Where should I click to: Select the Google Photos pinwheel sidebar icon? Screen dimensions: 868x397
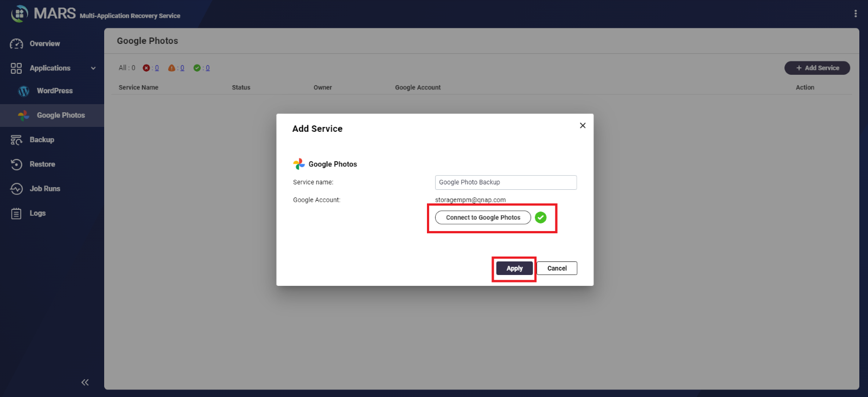23,116
